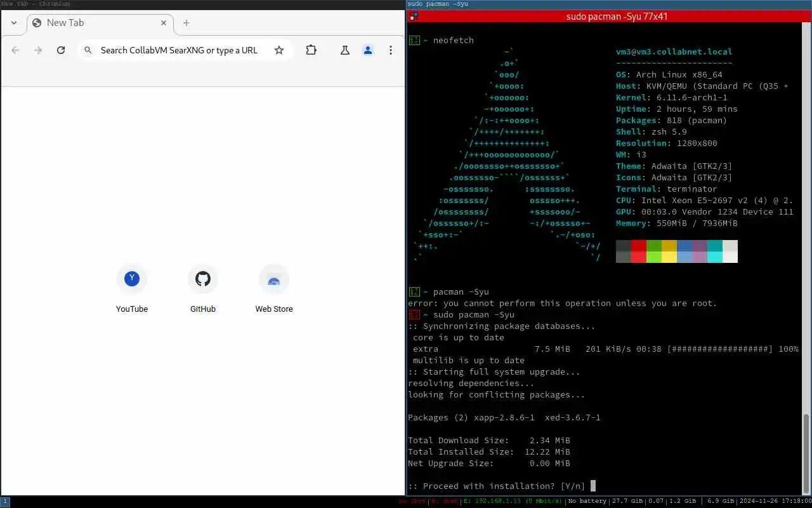Click the search magnifier icon in address bar

tap(89, 50)
